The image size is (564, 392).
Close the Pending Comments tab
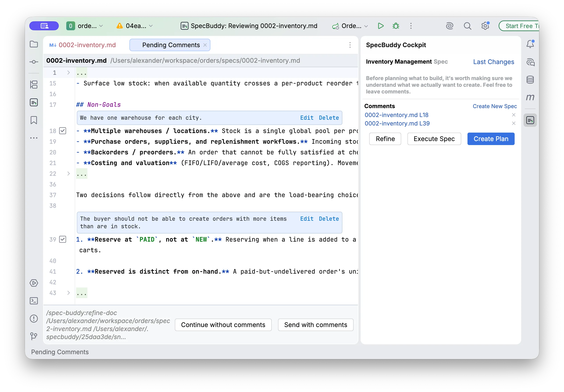pos(205,45)
